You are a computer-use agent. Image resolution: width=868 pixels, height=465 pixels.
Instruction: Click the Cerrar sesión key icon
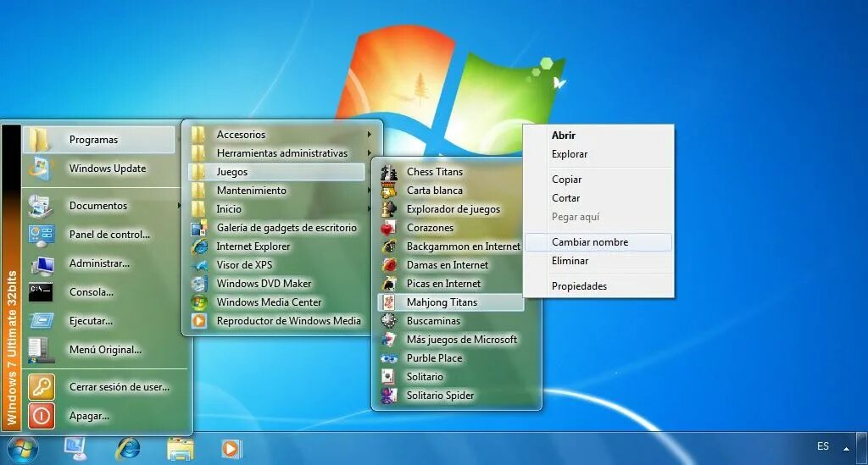point(42,387)
